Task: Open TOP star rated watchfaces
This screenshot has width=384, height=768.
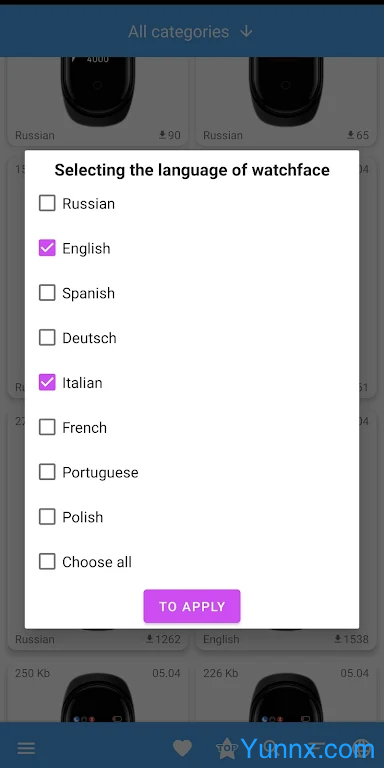Action: pyautogui.click(x=227, y=748)
